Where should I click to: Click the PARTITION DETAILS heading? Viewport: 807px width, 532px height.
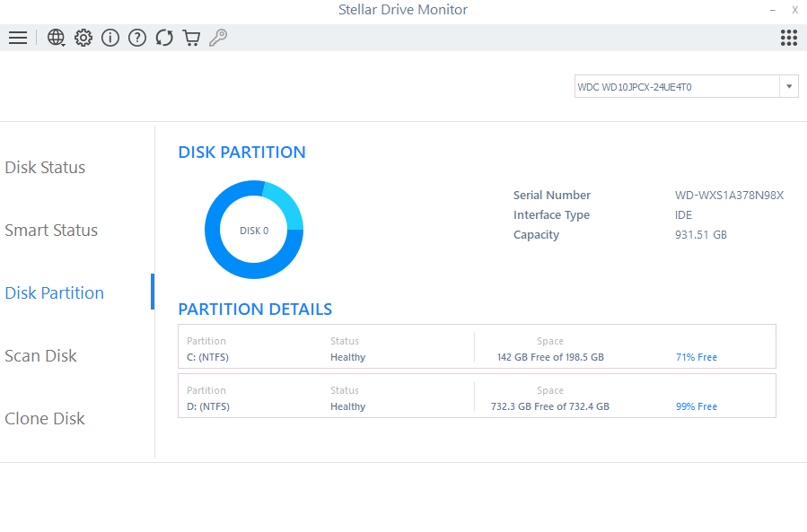255,310
